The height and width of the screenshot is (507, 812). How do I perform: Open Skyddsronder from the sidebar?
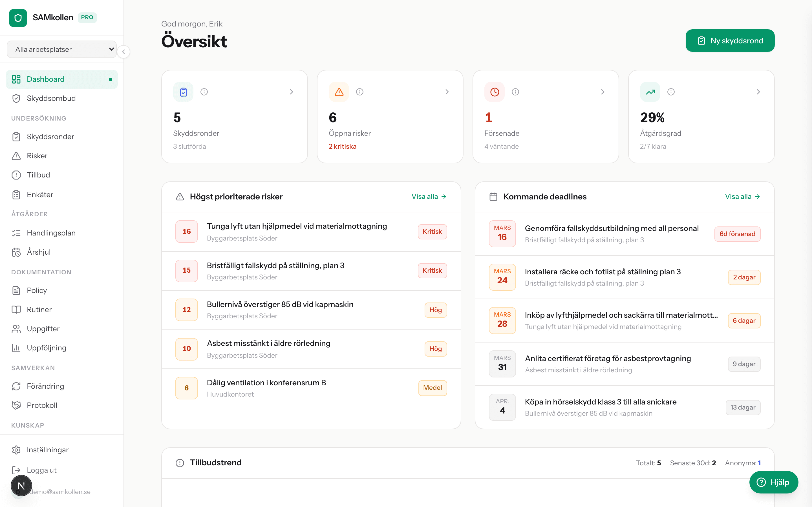point(50,137)
